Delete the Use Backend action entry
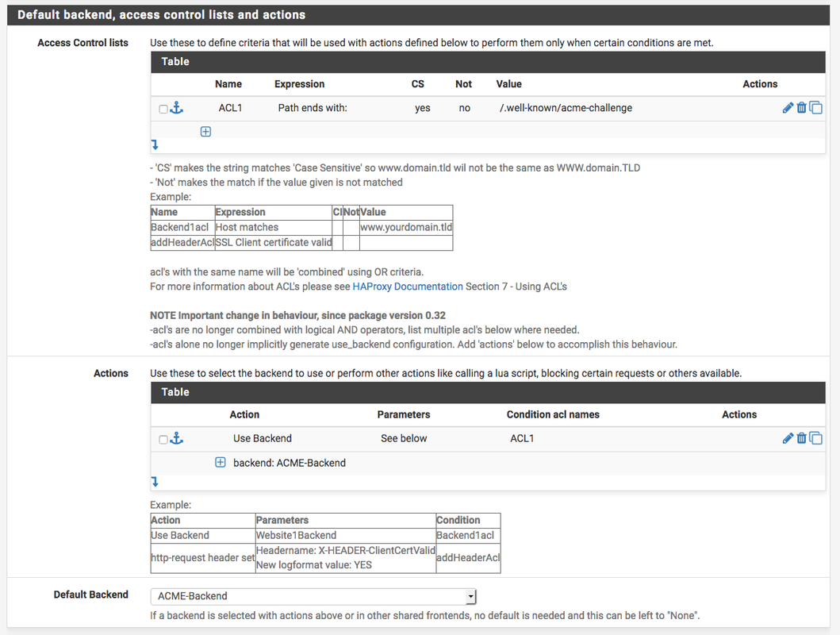This screenshot has height=635, width=840. click(801, 438)
